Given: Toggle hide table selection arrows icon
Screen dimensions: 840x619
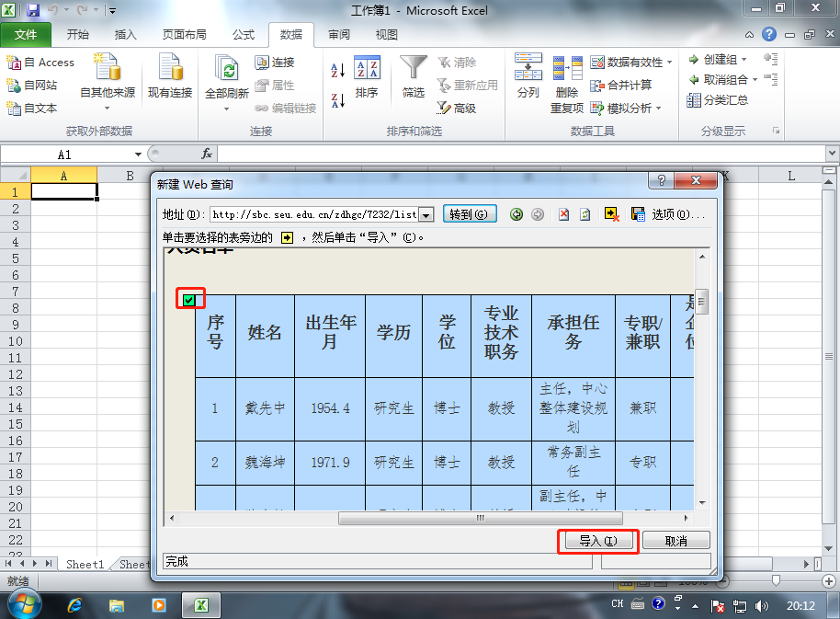Looking at the screenshot, I should [612, 215].
